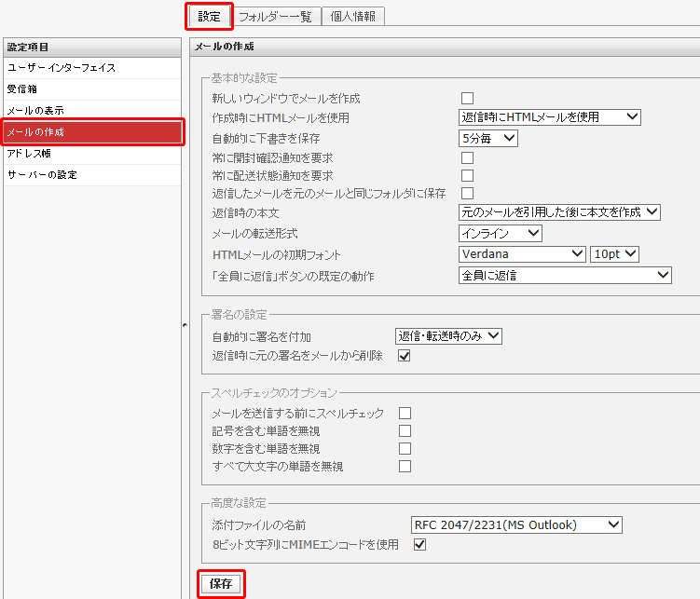This screenshot has width=700, height=599.
Task: Open the アドレス帳 settings section
Action: click(90, 153)
